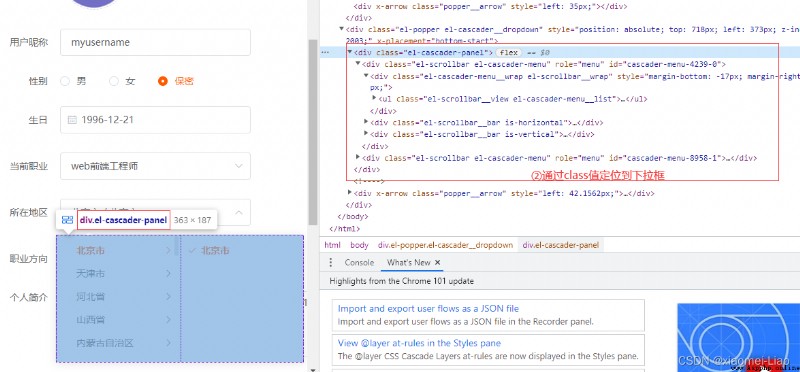Click the arrow next to 河北省
Viewport: 800px width, 372px height.
click(168, 296)
